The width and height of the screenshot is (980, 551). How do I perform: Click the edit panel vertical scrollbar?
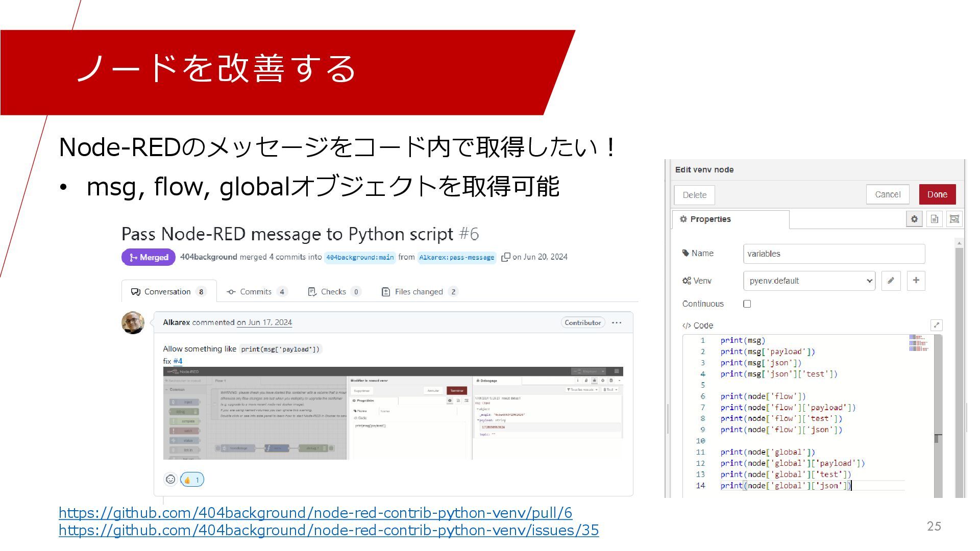click(959, 357)
